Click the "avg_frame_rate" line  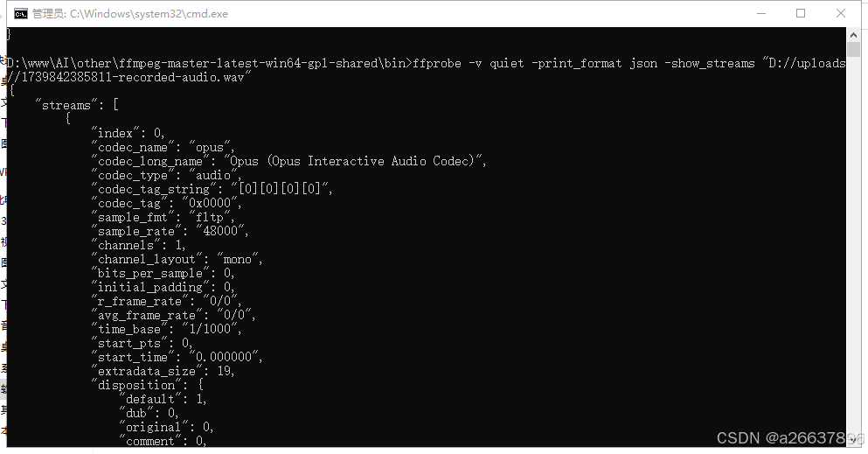pos(173,315)
